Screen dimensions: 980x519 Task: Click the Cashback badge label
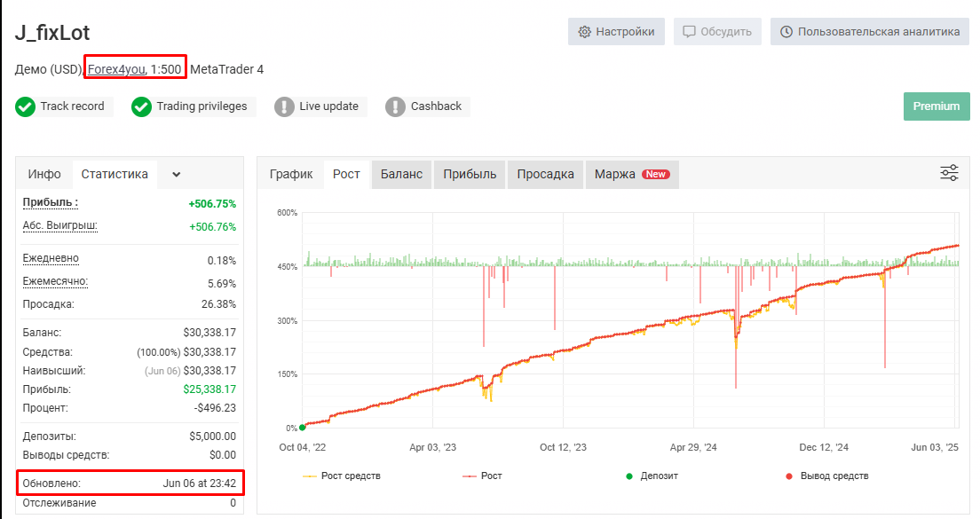click(x=436, y=106)
